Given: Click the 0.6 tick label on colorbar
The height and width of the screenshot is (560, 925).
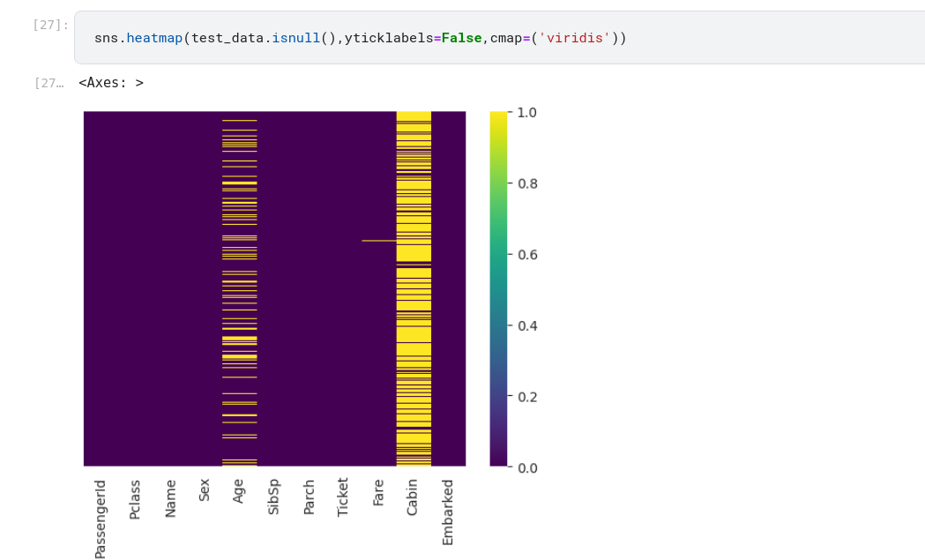Looking at the screenshot, I should (x=527, y=255).
